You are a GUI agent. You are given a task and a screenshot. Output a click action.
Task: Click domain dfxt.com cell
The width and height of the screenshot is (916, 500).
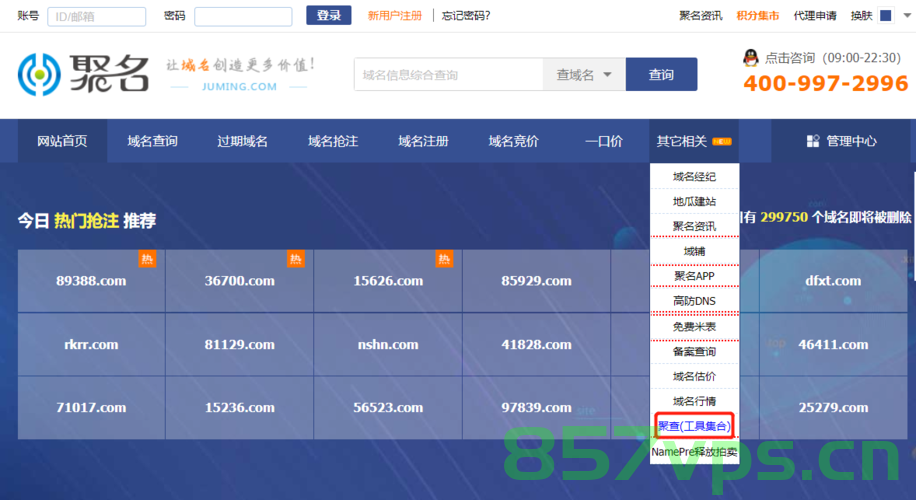(x=833, y=280)
